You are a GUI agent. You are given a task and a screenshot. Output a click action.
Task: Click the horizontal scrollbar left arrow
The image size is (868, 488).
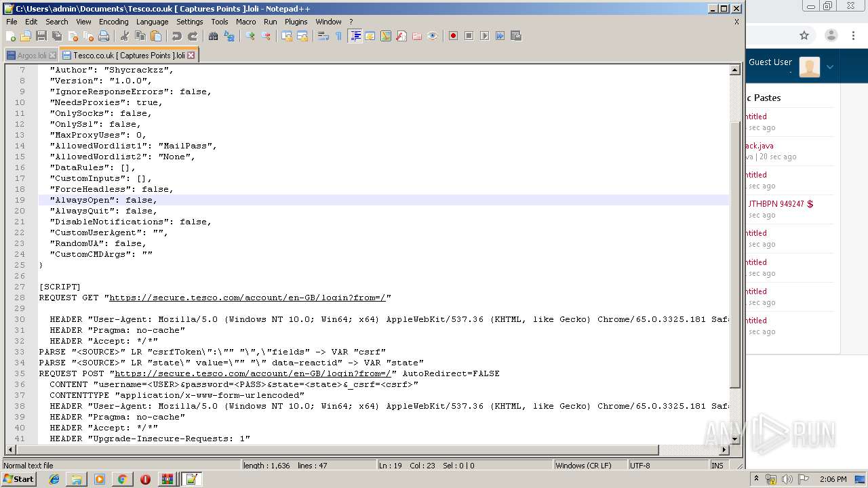pyautogui.click(x=11, y=449)
